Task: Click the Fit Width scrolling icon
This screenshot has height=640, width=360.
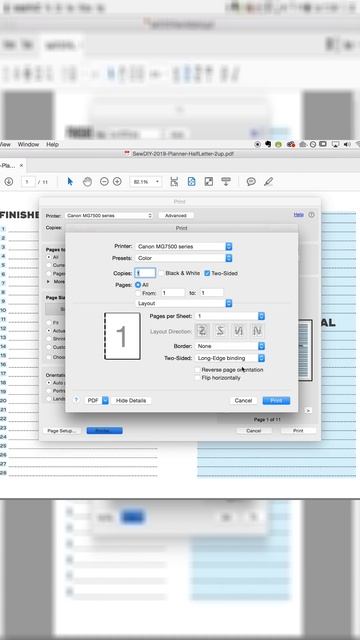Action: (174, 182)
